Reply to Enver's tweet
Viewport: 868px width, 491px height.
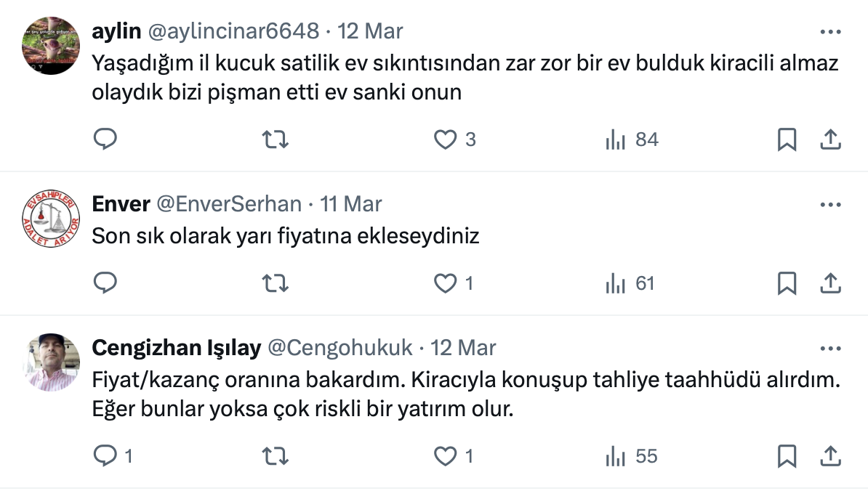point(105,283)
